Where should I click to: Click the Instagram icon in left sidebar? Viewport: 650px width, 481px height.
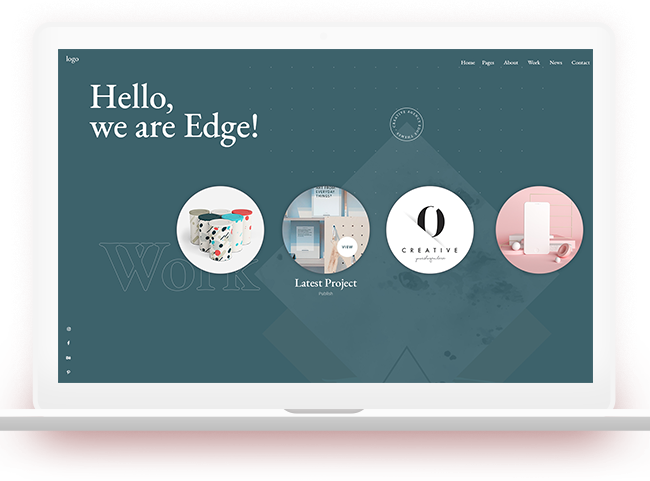coord(69,329)
